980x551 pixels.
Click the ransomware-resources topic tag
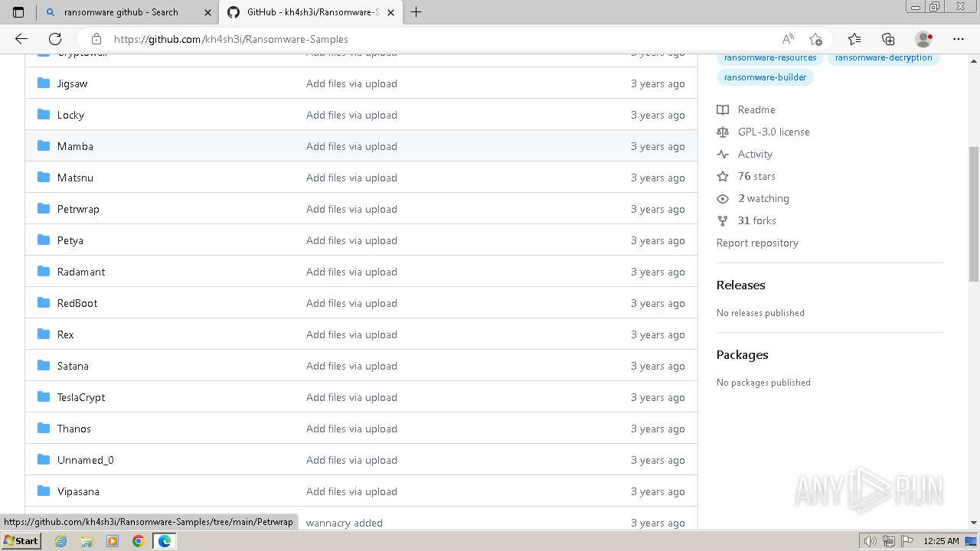click(770, 57)
